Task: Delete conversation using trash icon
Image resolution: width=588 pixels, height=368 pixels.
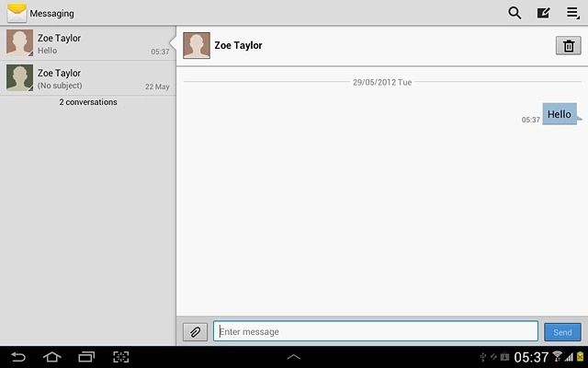Action: 568,46
